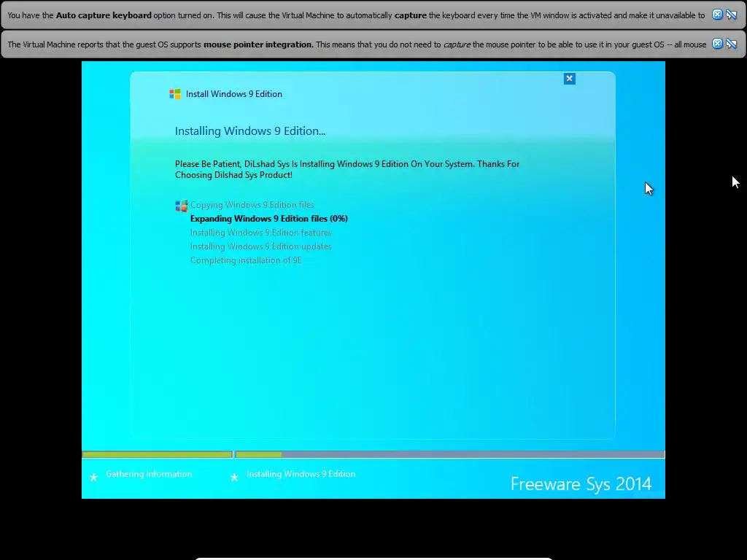The image size is (747, 560).
Task: Click 'Installing Windows 9 Edition updates' step
Action: tap(260, 246)
